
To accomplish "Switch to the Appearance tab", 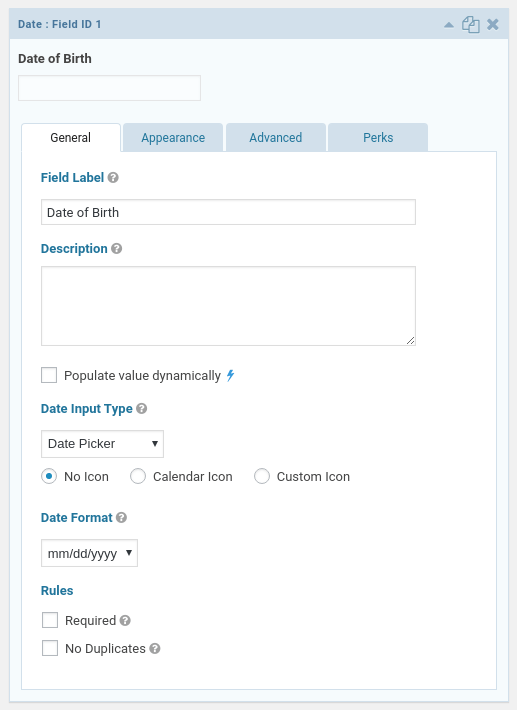I will pyautogui.click(x=173, y=138).
